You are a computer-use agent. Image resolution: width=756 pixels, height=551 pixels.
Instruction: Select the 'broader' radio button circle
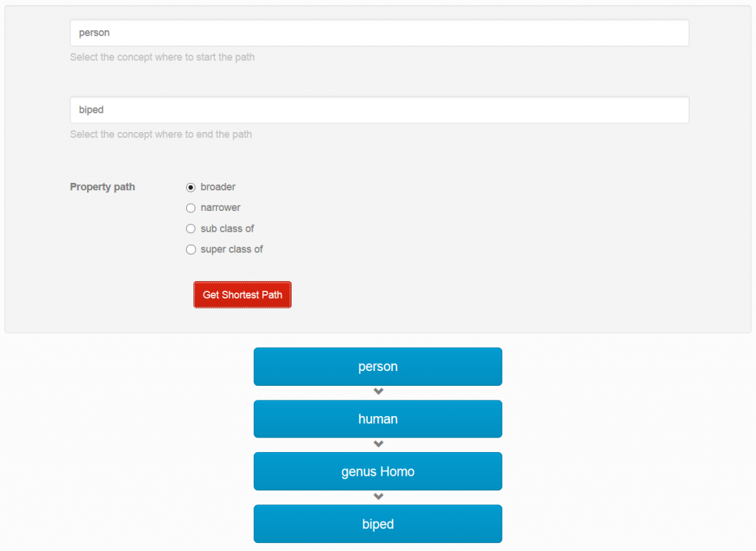click(190, 187)
